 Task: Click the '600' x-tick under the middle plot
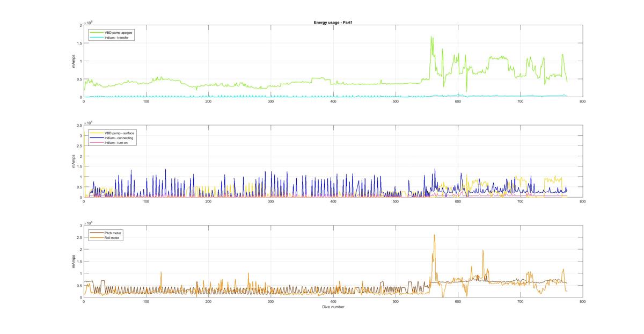tap(458, 201)
